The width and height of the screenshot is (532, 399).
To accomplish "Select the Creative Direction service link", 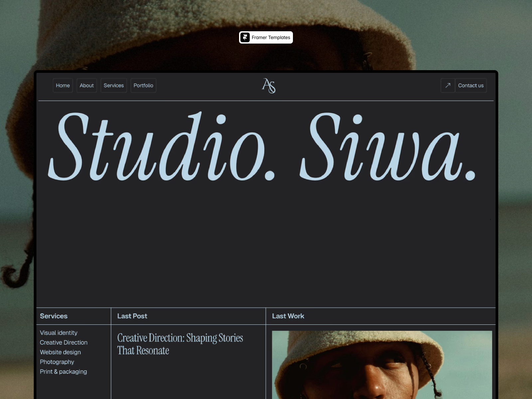I will (64, 342).
